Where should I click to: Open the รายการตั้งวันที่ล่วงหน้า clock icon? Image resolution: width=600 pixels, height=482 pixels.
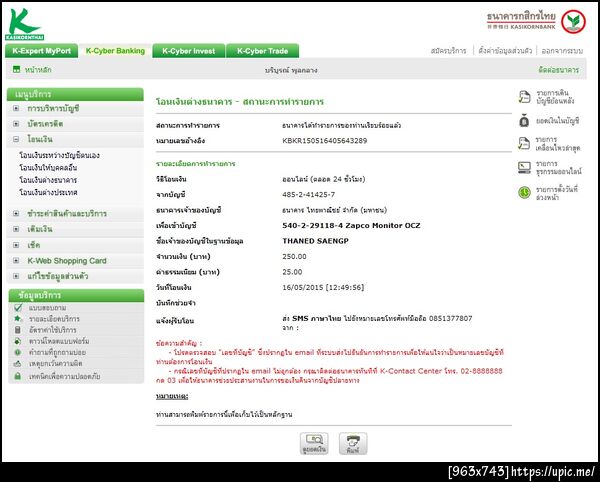[x=524, y=192]
